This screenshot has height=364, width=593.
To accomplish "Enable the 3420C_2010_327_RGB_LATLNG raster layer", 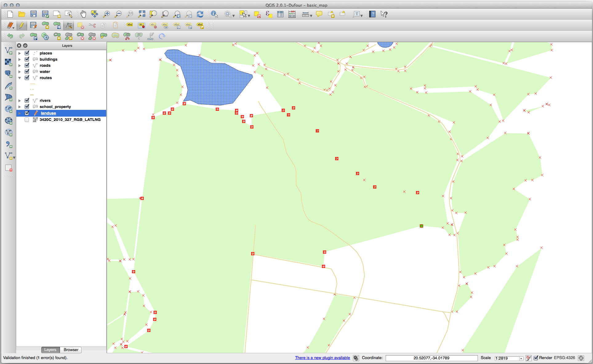I will tap(27, 120).
